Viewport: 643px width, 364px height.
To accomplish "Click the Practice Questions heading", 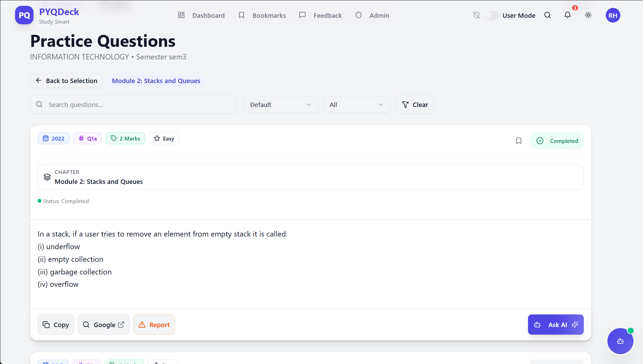I will pyautogui.click(x=103, y=41).
